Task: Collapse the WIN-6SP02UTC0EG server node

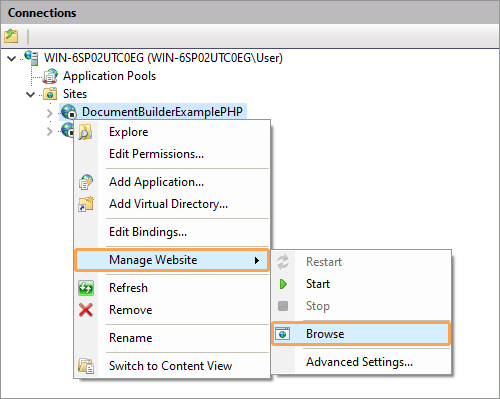Action: [12, 59]
